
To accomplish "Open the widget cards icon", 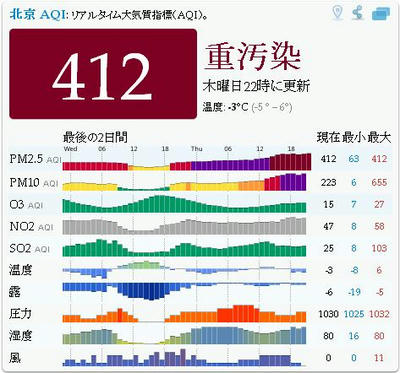I will [x=381, y=14].
